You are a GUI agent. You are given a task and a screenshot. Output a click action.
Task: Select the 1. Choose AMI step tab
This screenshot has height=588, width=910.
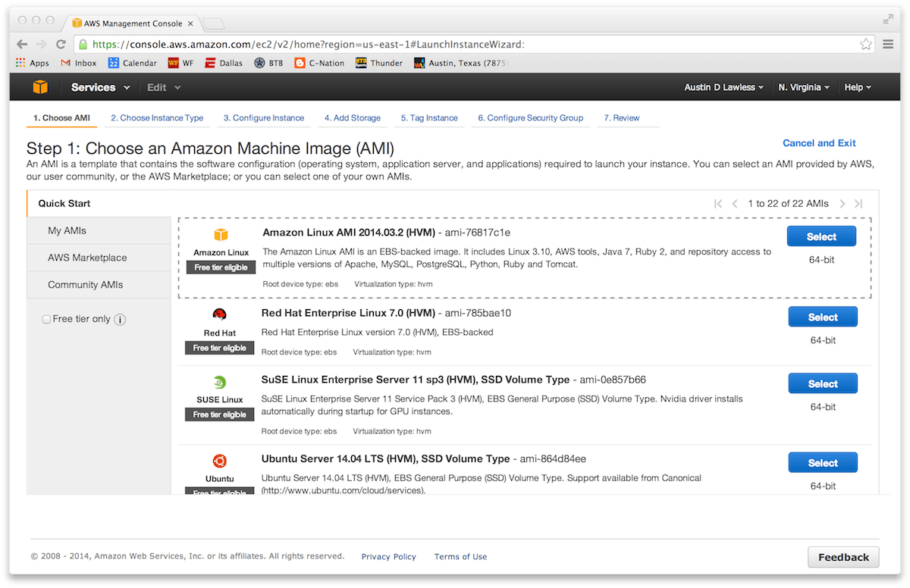point(61,118)
